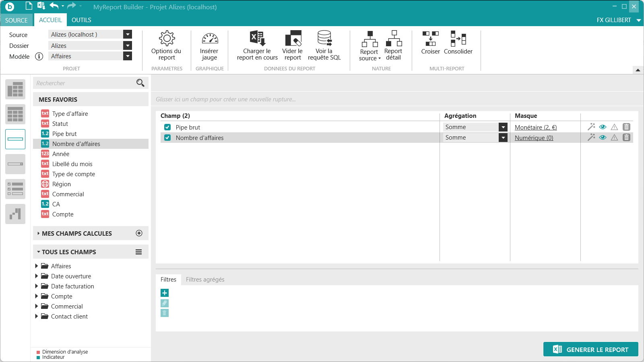Click Charger le report en cours
644x362 pixels.
(257, 39)
